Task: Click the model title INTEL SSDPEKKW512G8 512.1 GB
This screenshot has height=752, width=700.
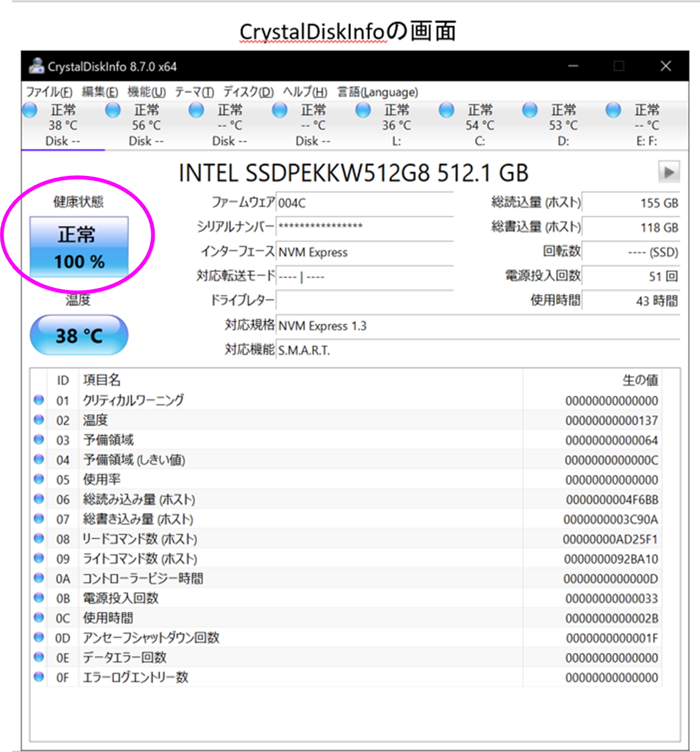Action: click(x=353, y=174)
